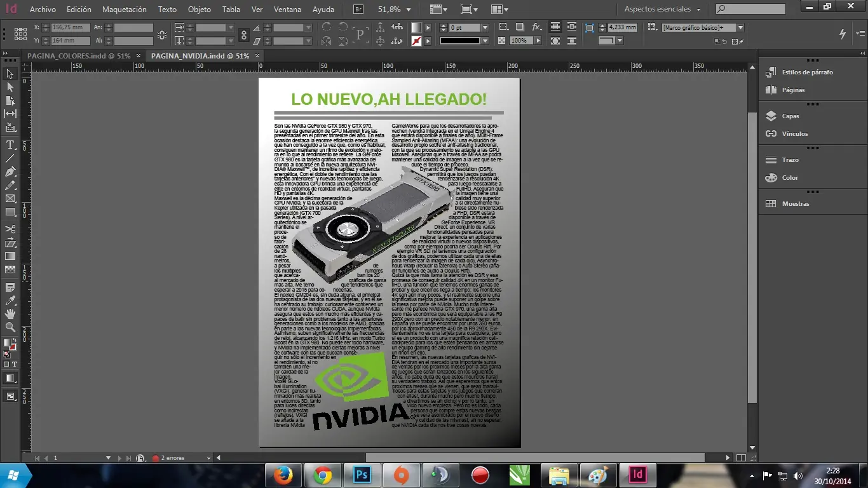Screen dimensions: 868x488
Task: Click the reference point locator grid
Action: click(20, 34)
